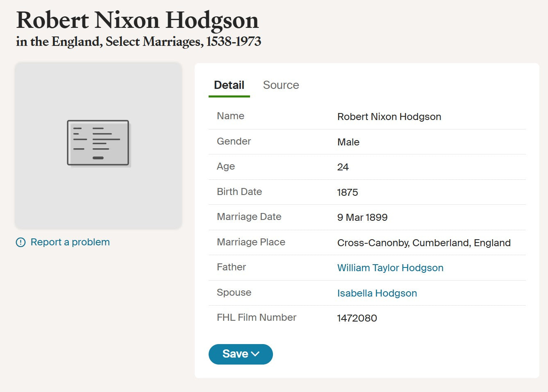Click the Gender value Male
The width and height of the screenshot is (548, 392).
pyautogui.click(x=348, y=142)
